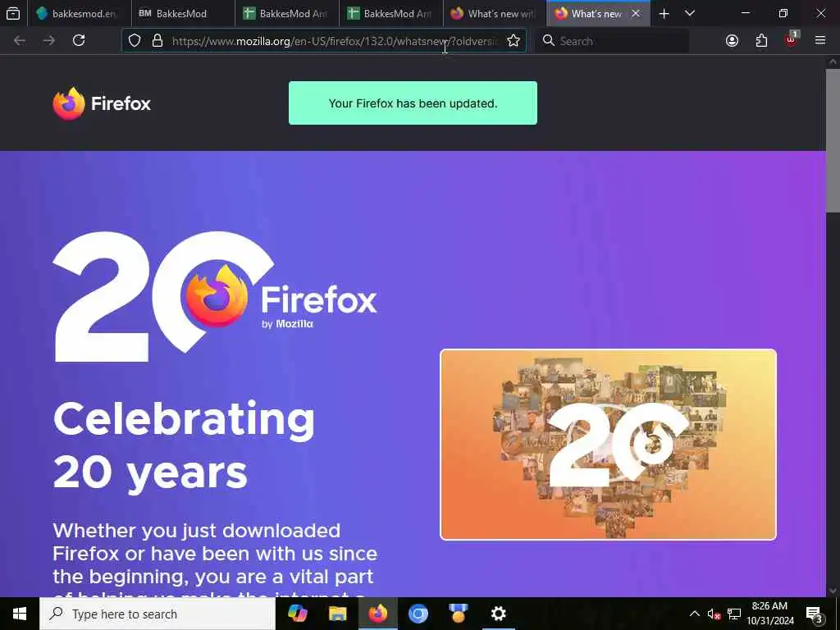The width and height of the screenshot is (840, 630).
Task: Click the Firefox 20 heart collage thumbnail
Action: point(608,445)
